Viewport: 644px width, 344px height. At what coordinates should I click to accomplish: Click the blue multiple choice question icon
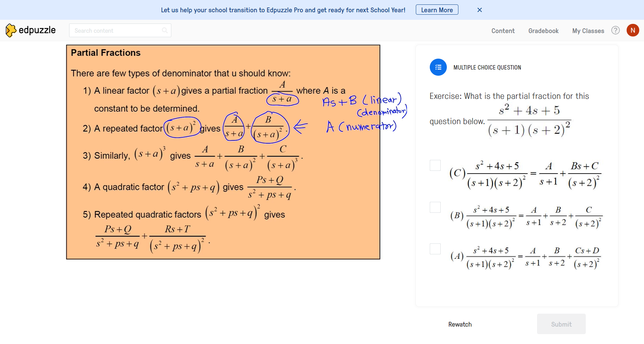click(x=438, y=67)
